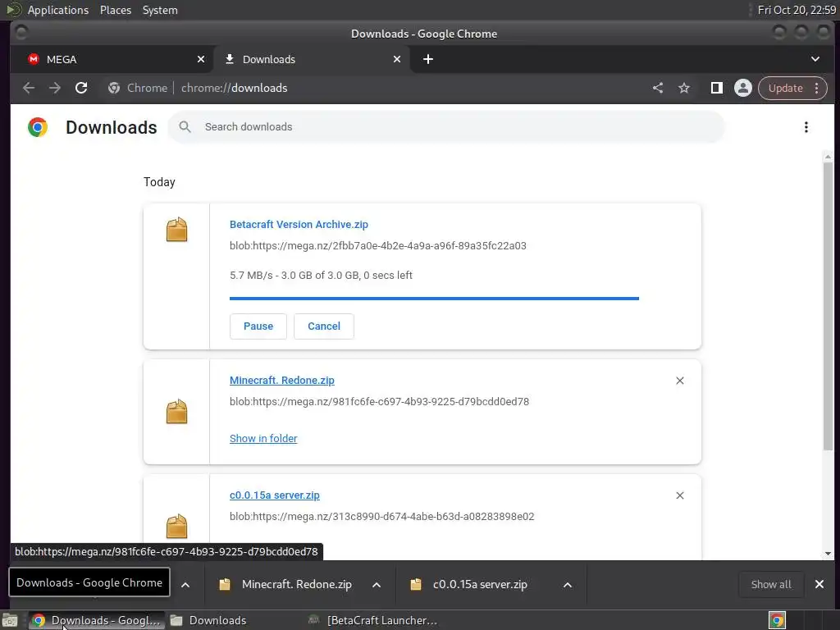Expand Minecraft. Redone.zip shelf options chevron
This screenshot has width=840, height=630.
tap(377, 585)
